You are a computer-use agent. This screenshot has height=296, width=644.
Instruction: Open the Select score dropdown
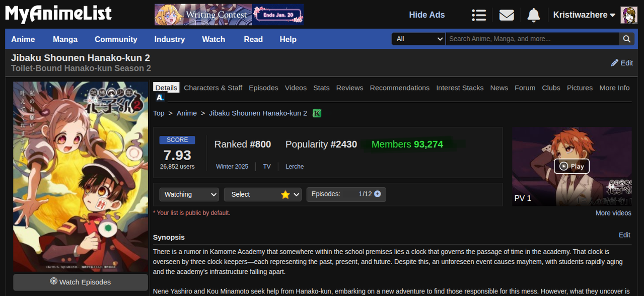[263, 194]
